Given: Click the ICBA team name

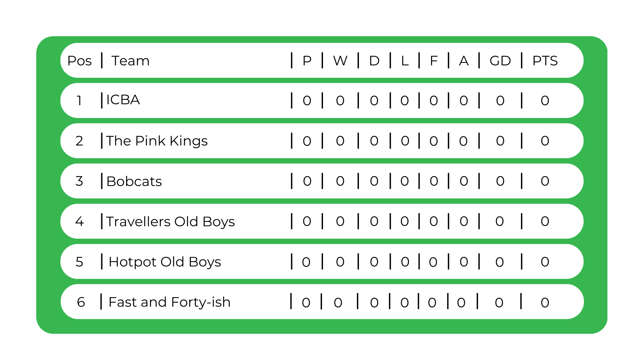Looking at the screenshot, I should 123,100.
